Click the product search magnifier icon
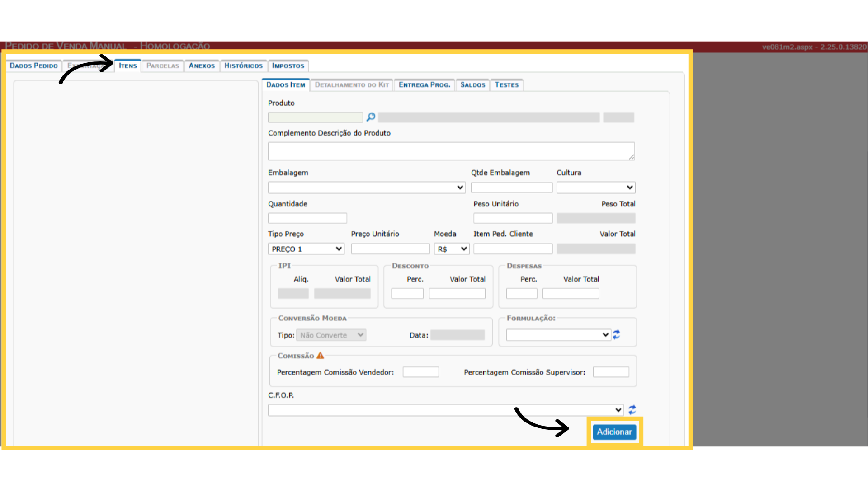 tap(371, 117)
